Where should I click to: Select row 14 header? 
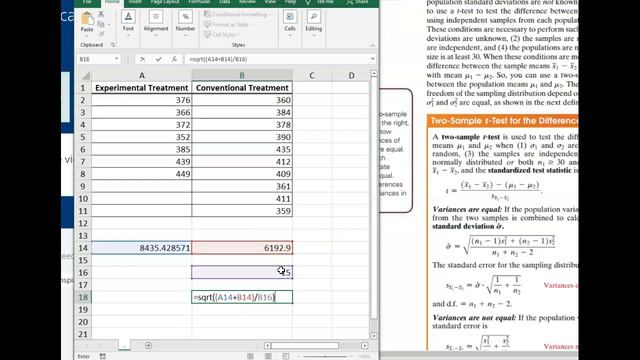(83, 248)
